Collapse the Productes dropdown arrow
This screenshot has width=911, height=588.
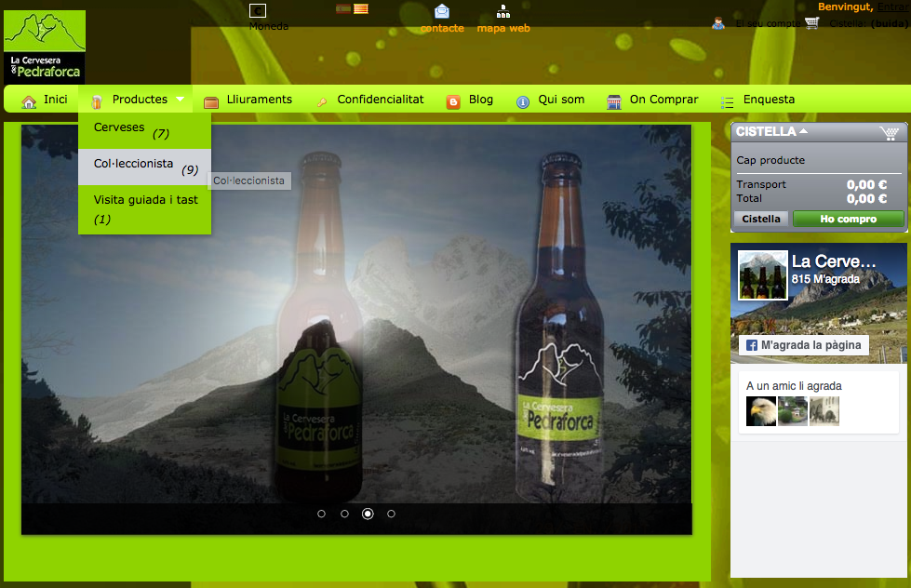[180, 99]
